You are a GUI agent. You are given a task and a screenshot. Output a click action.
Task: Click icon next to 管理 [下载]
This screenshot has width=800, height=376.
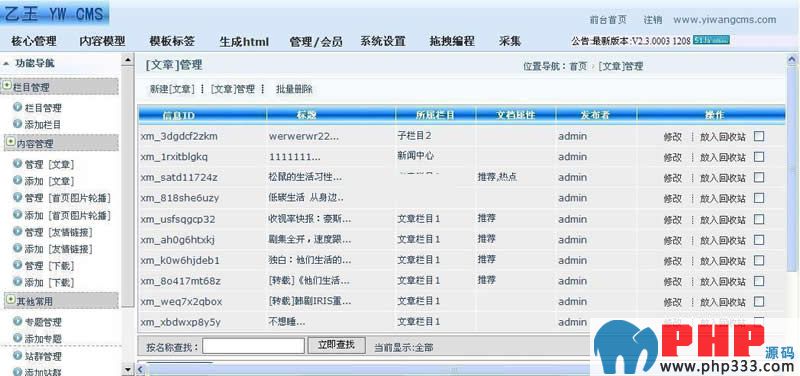click(x=18, y=266)
